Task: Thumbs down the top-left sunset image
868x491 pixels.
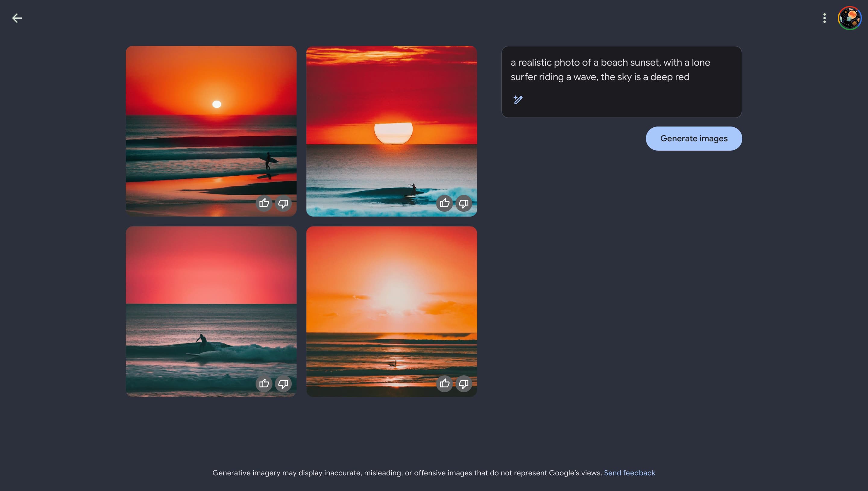Action: [283, 203]
